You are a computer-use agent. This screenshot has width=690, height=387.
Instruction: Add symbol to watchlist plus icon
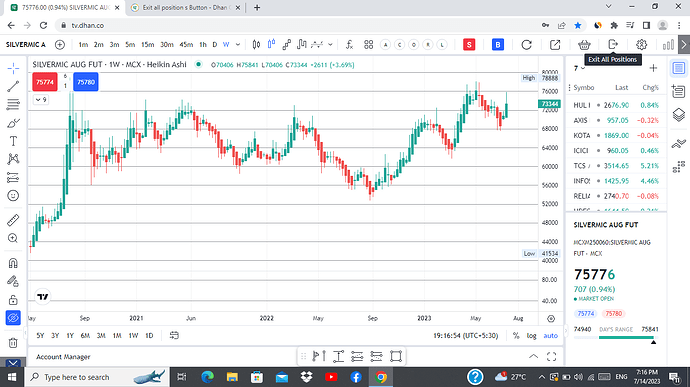[653, 68]
